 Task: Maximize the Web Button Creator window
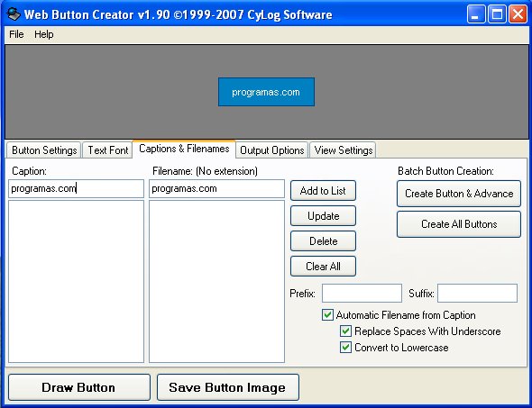coord(497,14)
